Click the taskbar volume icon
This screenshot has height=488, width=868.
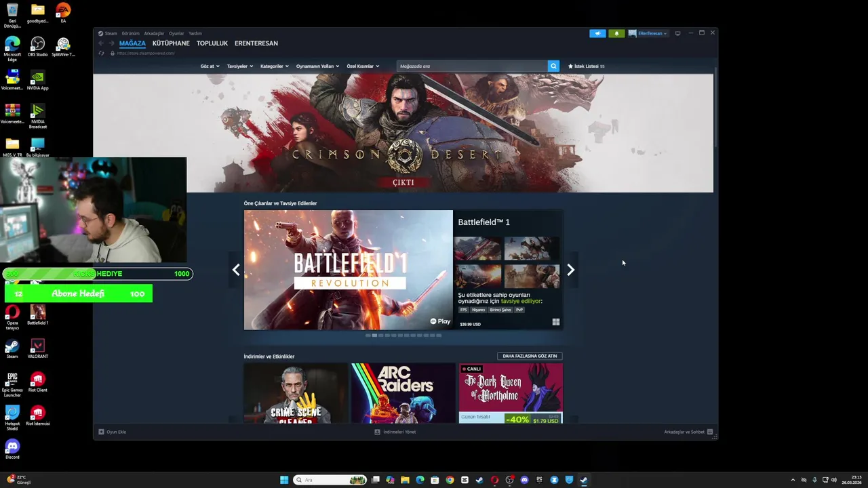pyautogui.click(x=833, y=480)
